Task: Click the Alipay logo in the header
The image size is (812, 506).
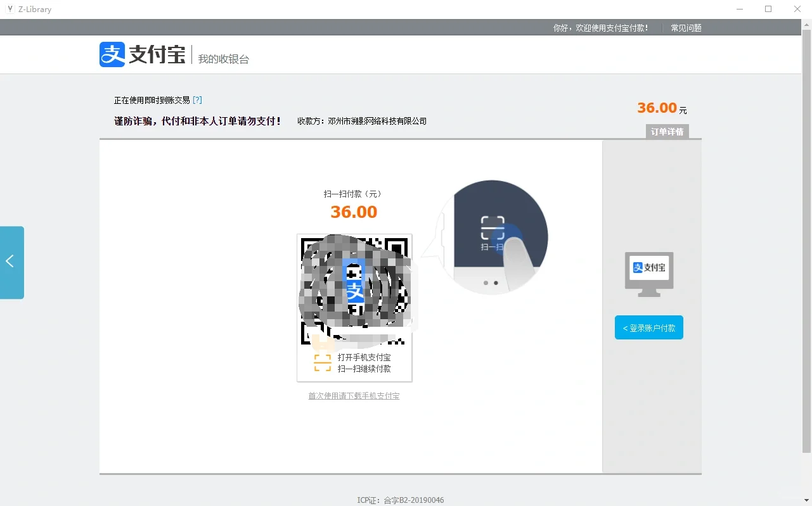Action: click(x=142, y=54)
